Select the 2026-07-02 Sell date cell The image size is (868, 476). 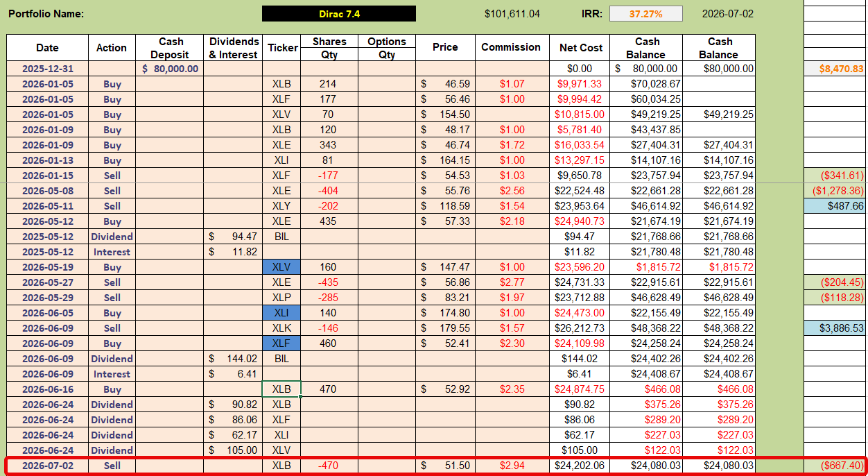tap(47, 466)
